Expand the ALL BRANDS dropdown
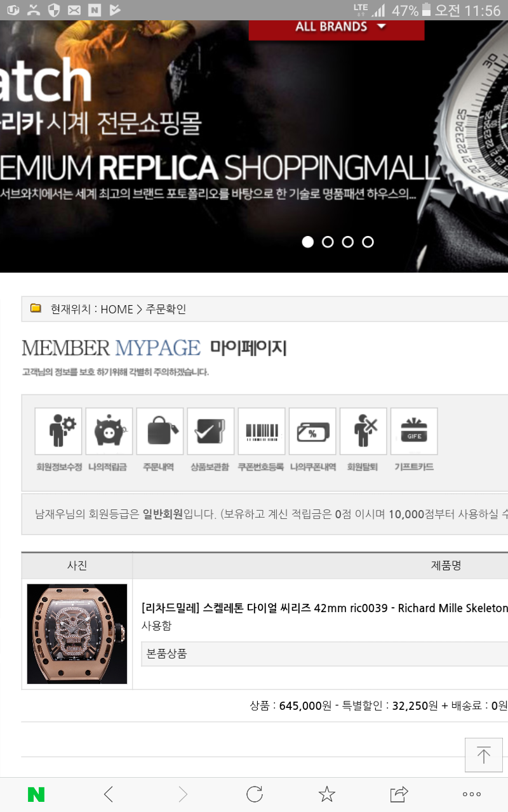Image resolution: width=508 pixels, height=812 pixels. (x=337, y=28)
